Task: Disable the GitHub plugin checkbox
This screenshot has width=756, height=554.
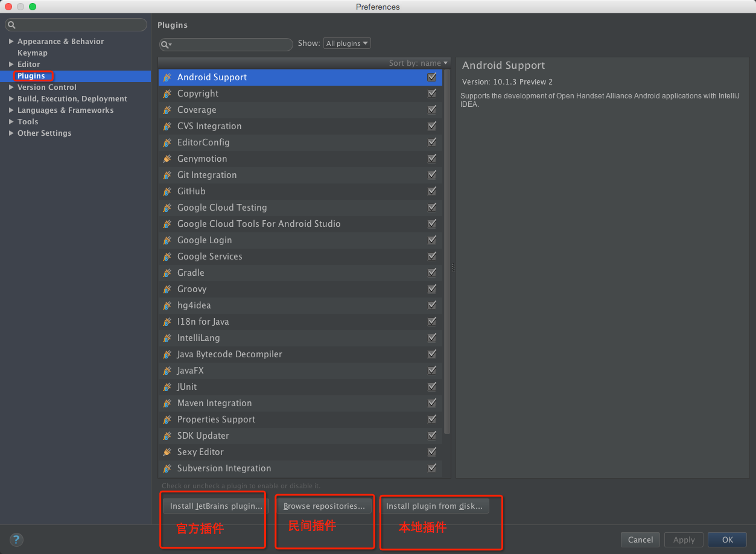Action: 431,191
